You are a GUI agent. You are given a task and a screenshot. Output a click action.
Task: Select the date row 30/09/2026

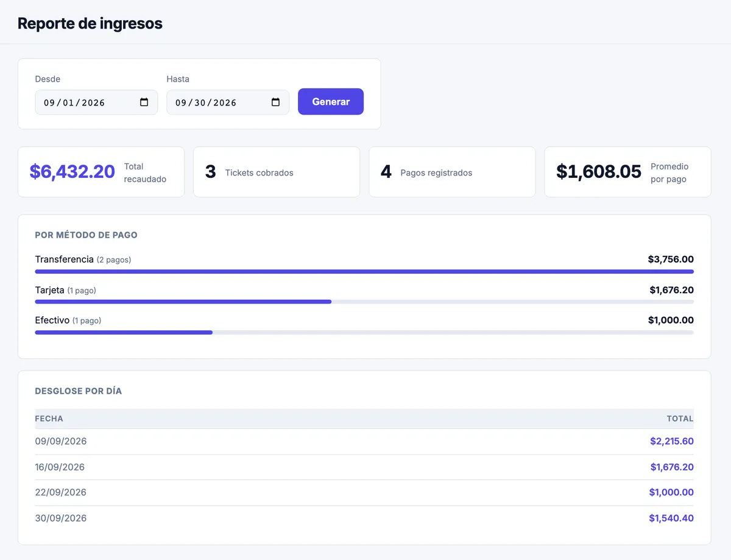(x=364, y=519)
